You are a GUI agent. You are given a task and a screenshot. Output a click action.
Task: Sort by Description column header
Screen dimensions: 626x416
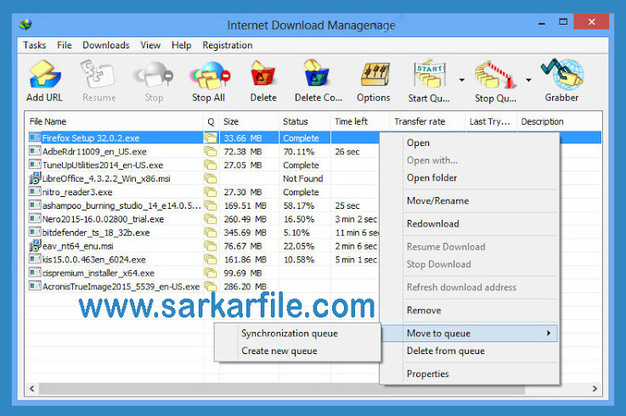(x=559, y=122)
